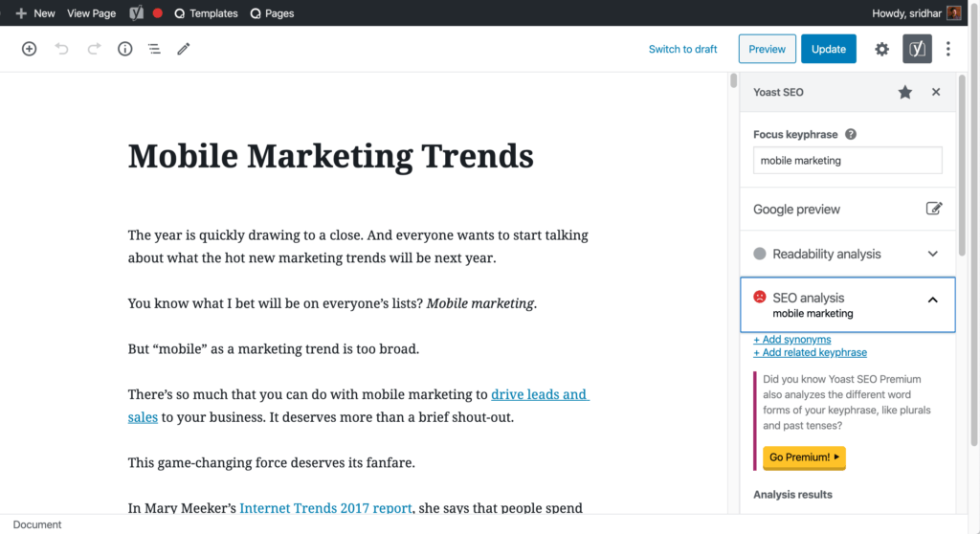Open the Google preview editor
The height and width of the screenshot is (534, 980).
click(933, 209)
